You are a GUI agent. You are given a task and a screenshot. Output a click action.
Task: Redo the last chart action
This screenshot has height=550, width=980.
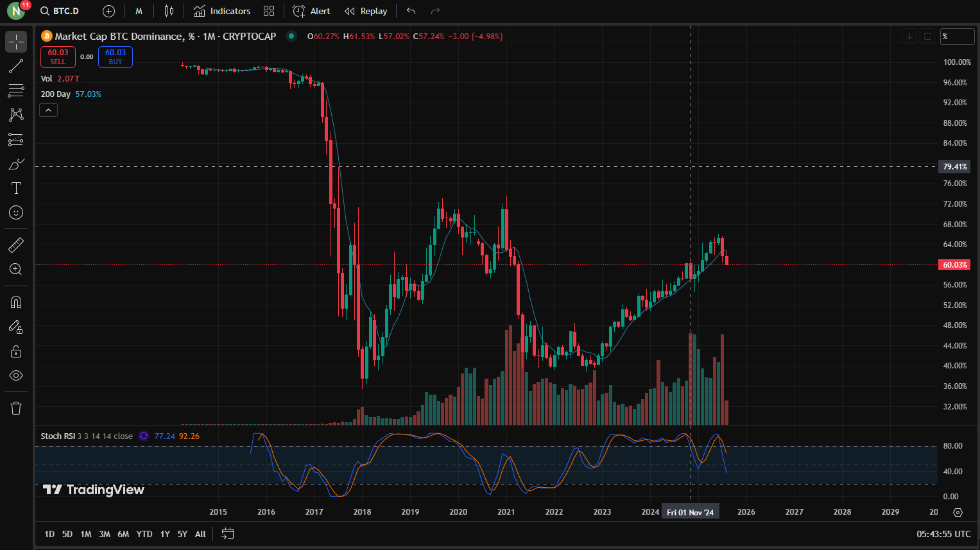(x=436, y=11)
